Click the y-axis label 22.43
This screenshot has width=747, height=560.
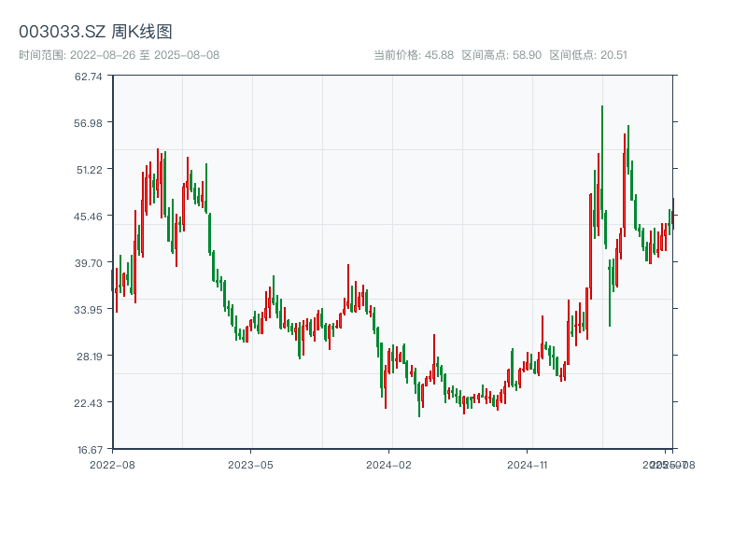(88, 403)
